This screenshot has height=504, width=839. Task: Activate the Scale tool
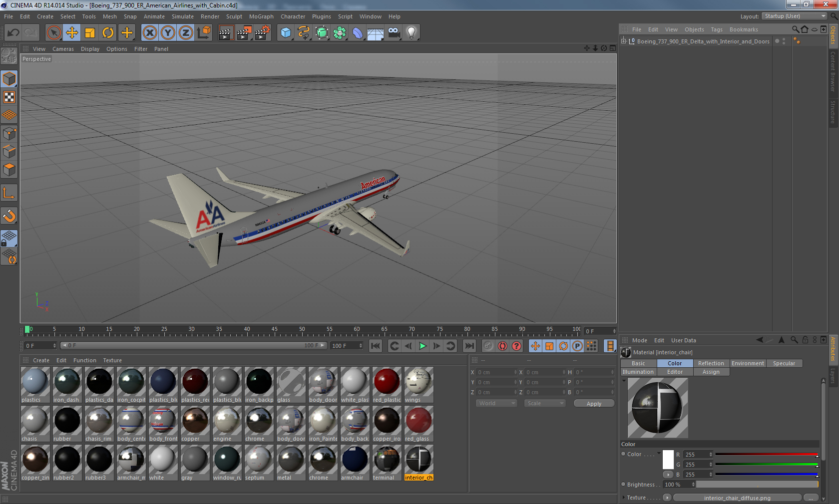(x=90, y=33)
